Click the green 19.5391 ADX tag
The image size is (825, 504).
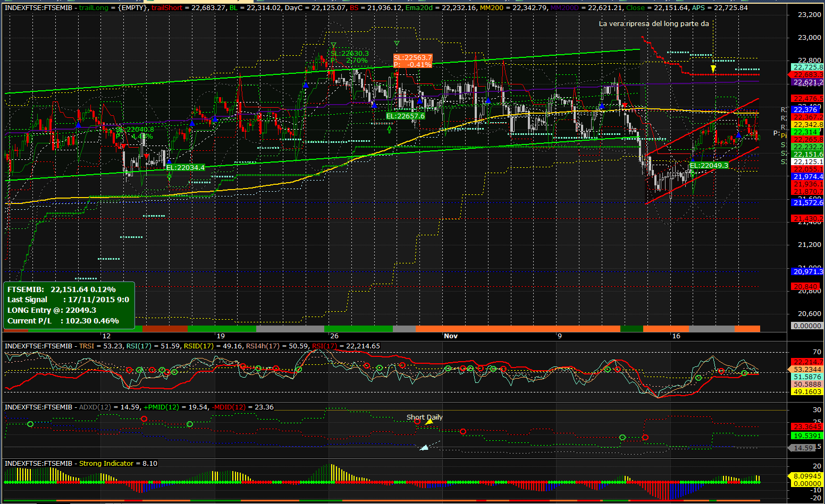pyautogui.click(x=807, y=435)
